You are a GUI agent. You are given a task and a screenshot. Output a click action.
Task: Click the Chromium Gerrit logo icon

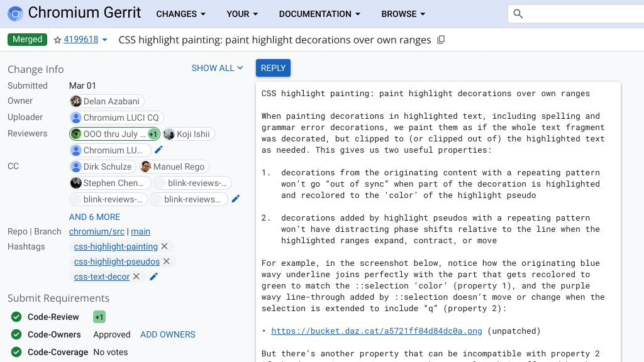pos(15,14)
